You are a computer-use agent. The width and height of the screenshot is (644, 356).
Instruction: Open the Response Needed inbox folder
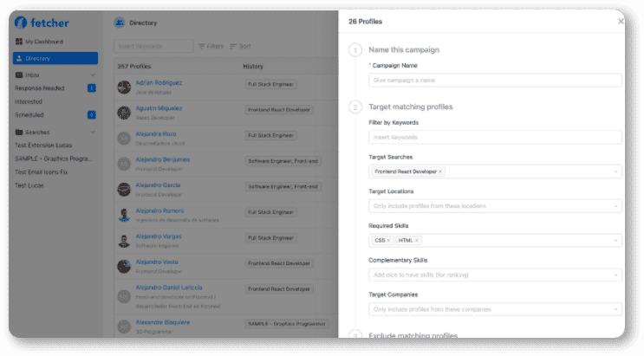pos(40,87)
